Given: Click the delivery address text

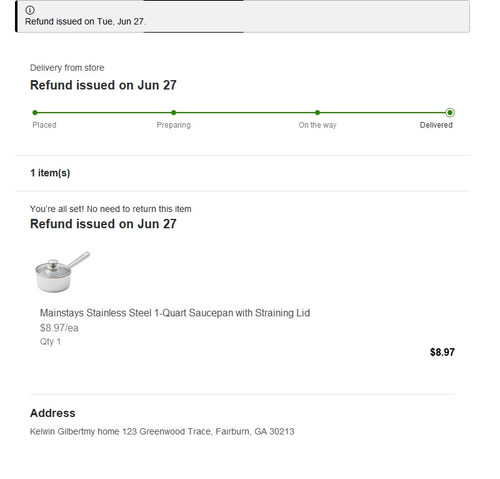Looking at the screenshot, I should click(x=162, y=432).
